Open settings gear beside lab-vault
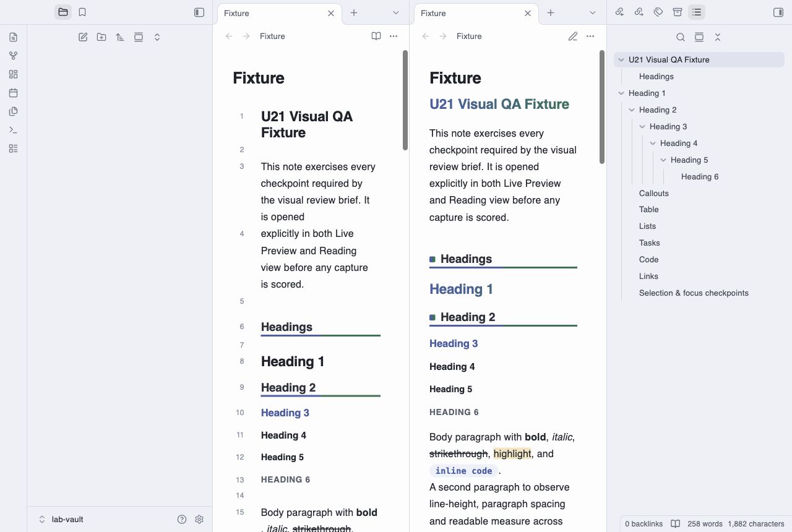 coord(199,520)
